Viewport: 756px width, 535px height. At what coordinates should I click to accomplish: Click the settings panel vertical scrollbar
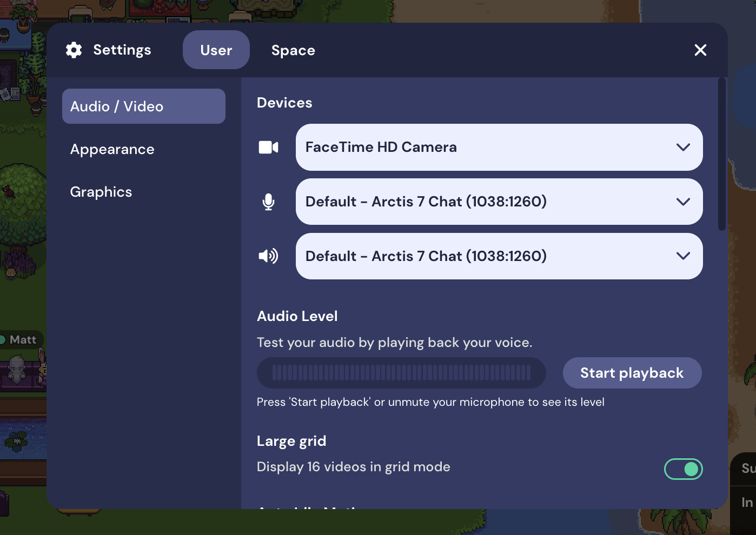[x=721, y=155]
